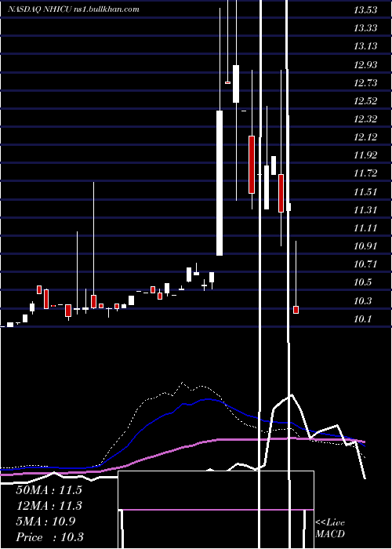This screenshot has height=549, width=392.
Task: Click the '12MA : 11.3' legend text
Action: pos(49,506)
